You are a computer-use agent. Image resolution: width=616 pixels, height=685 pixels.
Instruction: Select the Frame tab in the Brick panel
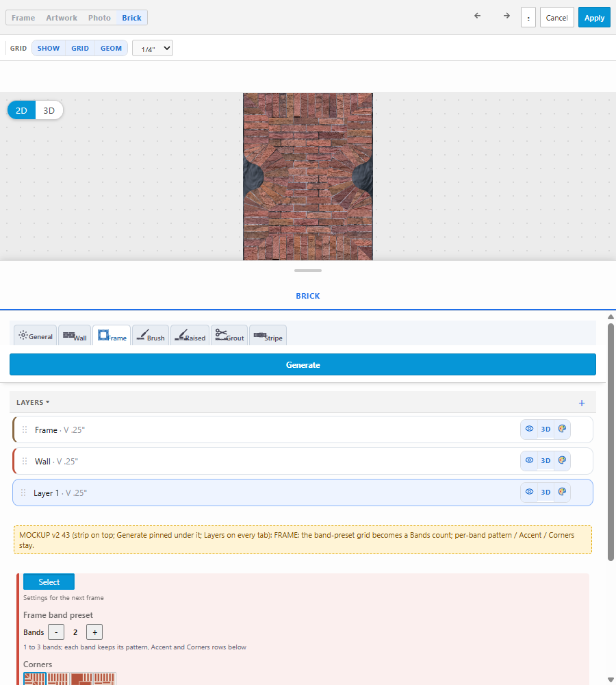point(112,336)
